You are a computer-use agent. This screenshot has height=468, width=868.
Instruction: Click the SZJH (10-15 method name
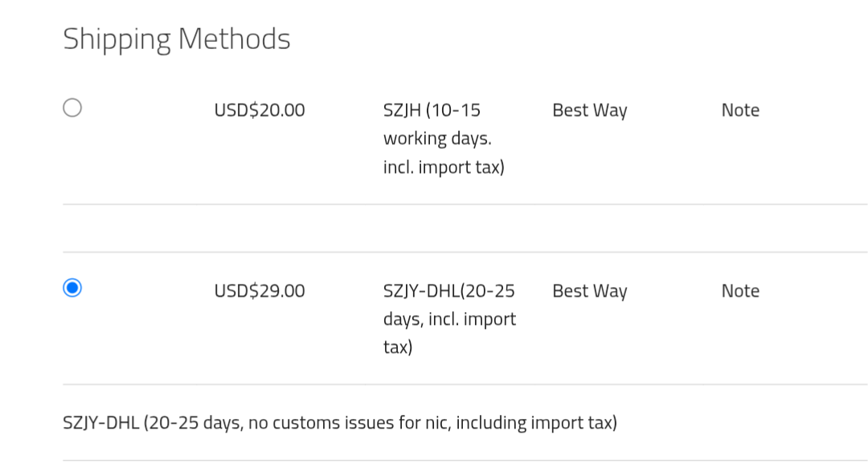click(432, 110)
